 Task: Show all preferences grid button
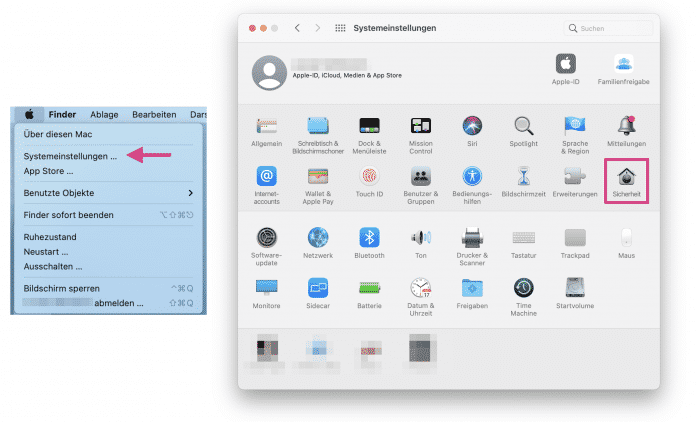pos(340,29)
